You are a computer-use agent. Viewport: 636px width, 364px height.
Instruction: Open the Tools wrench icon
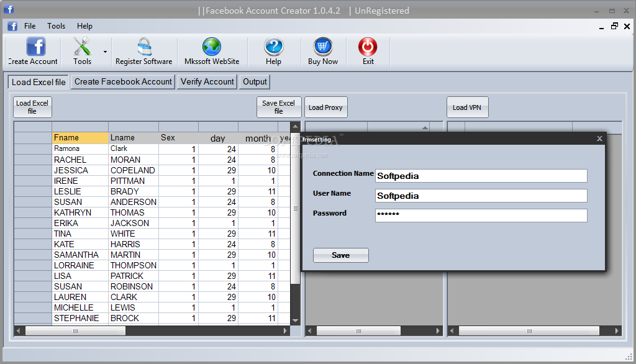coord(82,46)
